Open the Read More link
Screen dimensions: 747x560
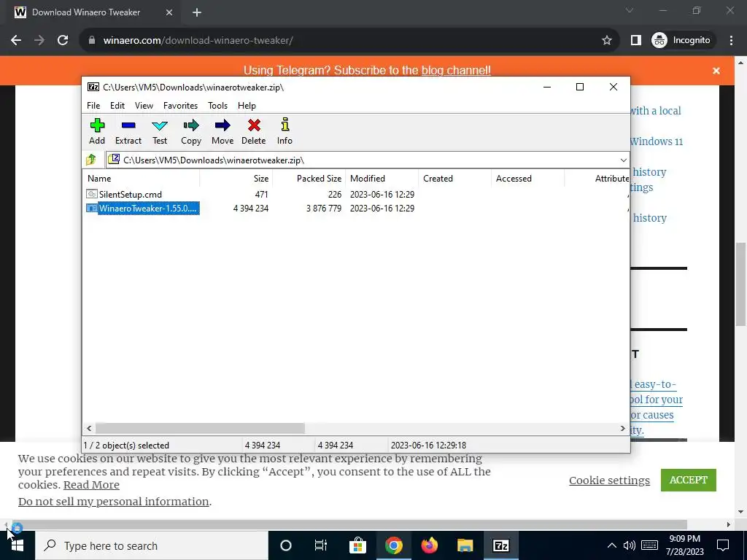tap(91, 485)
